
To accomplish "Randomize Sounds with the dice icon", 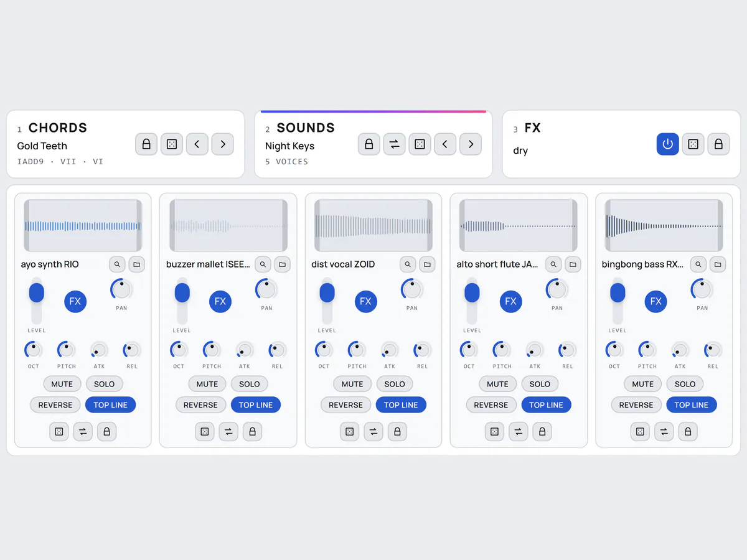I will point(420,144).
